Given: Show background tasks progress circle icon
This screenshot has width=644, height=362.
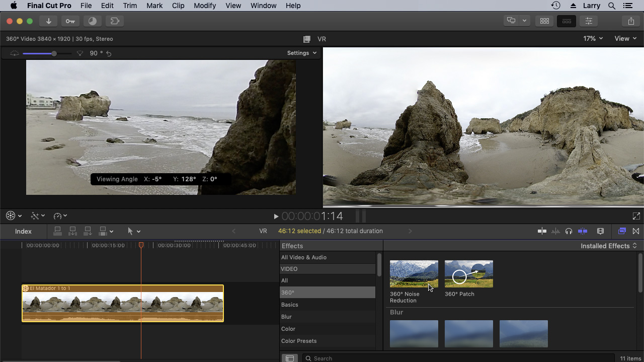Looking at the screenshot, I should click(x=93, y=21).
